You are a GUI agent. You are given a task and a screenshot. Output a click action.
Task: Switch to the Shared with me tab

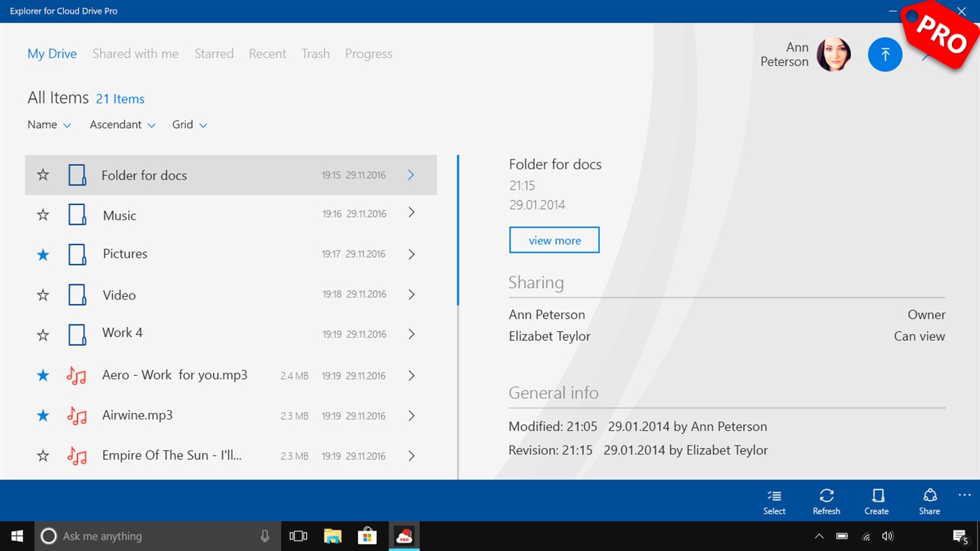click(135, 53)
